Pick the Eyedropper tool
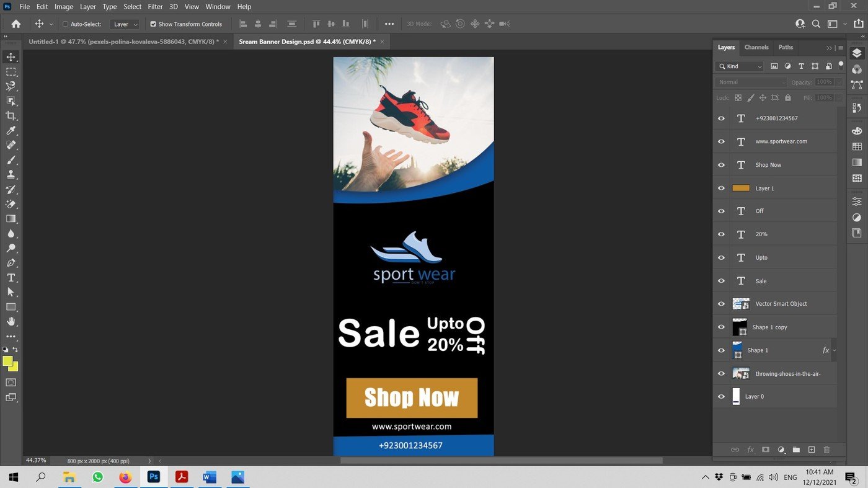Image resolution: width=868 pixels, height=488 pixels. coord(10,130)
